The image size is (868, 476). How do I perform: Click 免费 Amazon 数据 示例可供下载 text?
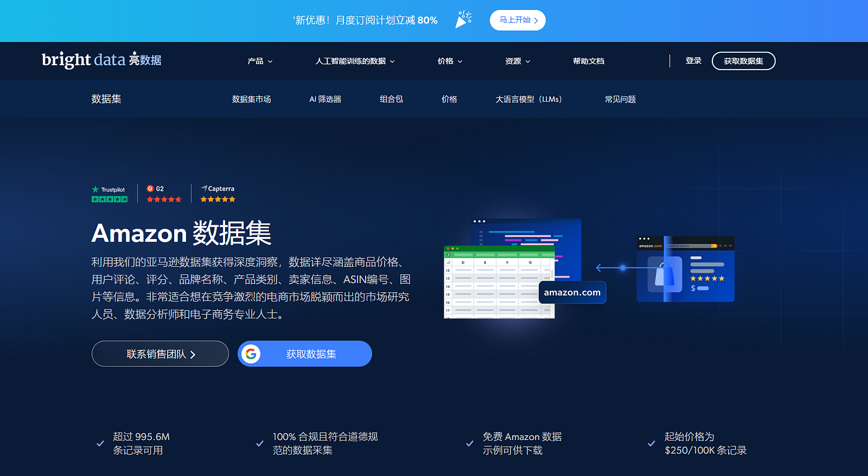tap(522, 444)
